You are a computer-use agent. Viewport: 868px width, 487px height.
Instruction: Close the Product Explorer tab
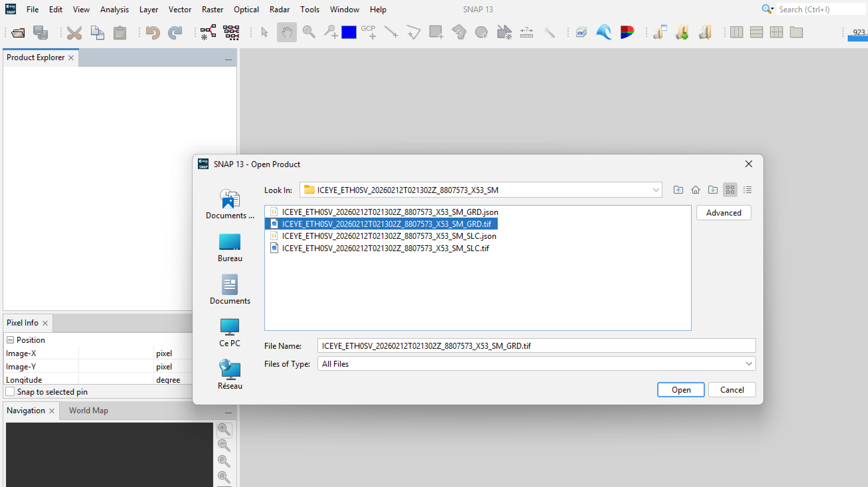click(x=71, y=57)
